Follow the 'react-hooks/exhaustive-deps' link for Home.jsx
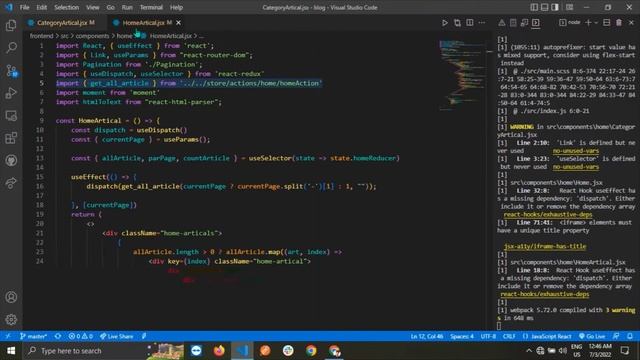640x360 pixels. [x=548, y=214]
